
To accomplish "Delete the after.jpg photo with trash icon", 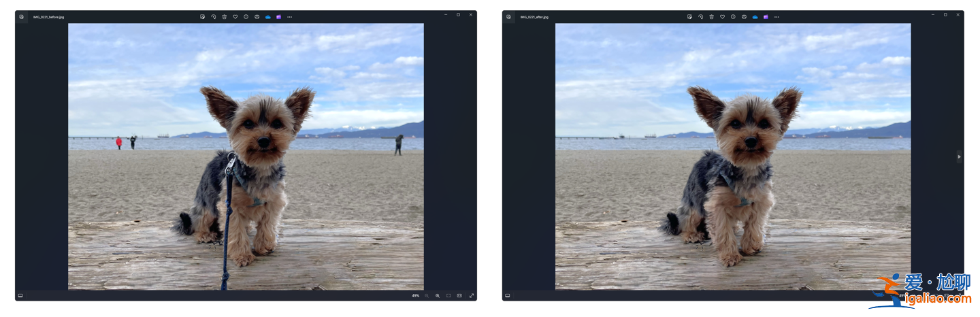I will (711, 16).
